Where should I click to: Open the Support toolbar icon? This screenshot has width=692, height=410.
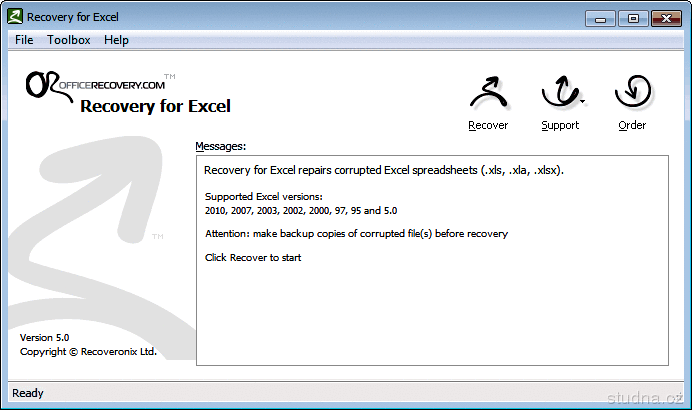(x=560, y=91)
